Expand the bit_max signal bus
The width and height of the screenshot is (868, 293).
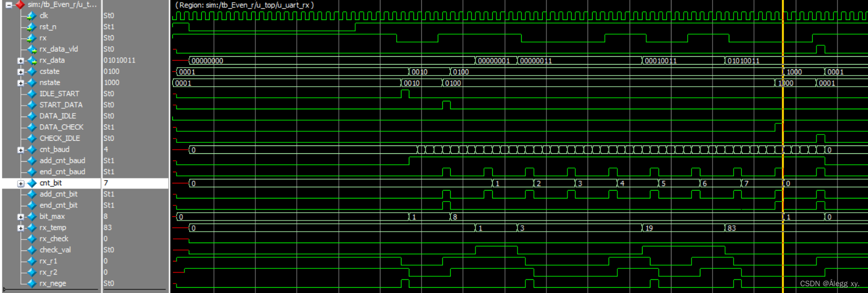pyautogui.click(x=21, y=217)
